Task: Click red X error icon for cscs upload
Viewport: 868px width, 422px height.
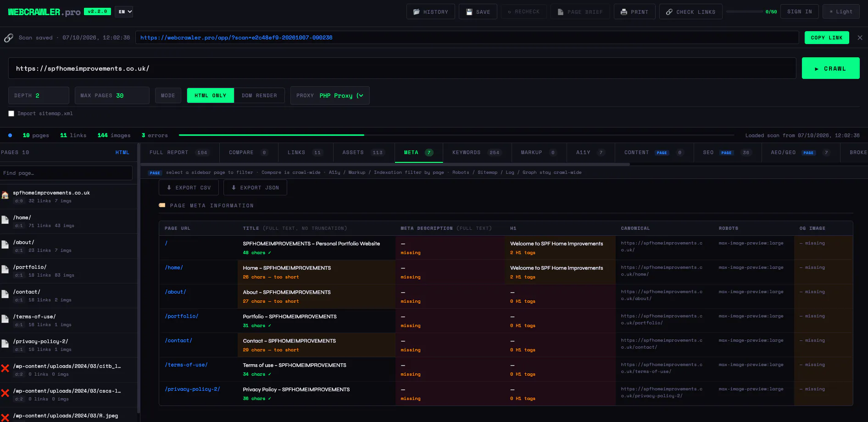Action: pos(5,393)
